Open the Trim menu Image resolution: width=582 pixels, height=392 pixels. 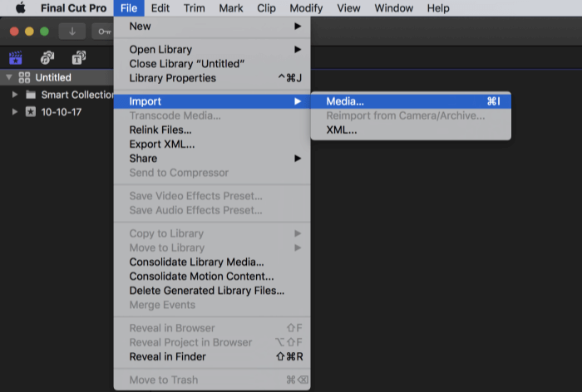pos(194,7)
